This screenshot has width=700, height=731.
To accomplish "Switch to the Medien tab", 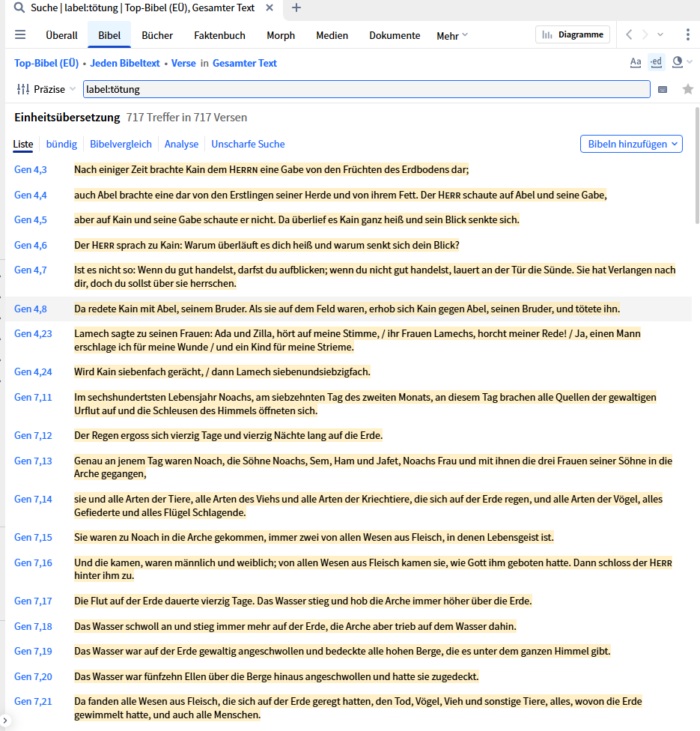I will (332, 35).
